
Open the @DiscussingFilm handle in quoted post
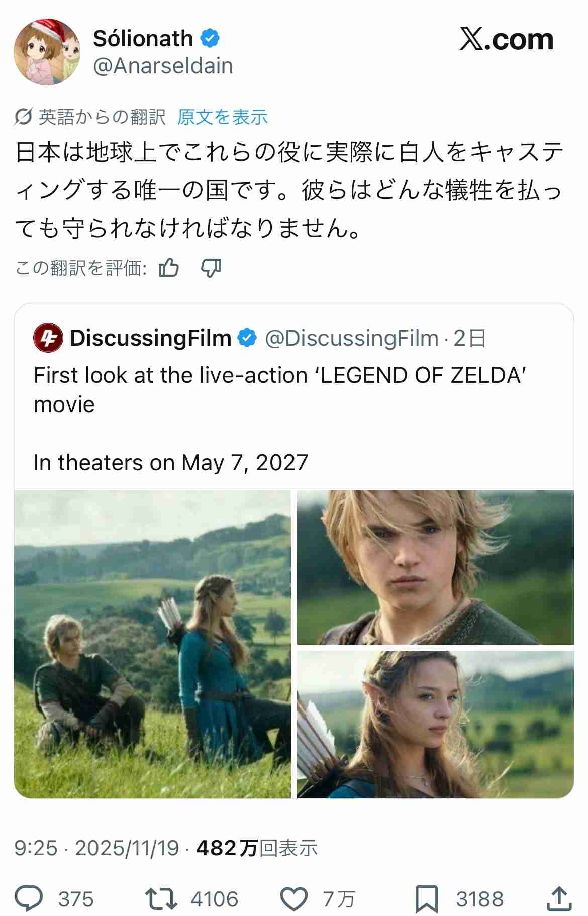point(352,338)
